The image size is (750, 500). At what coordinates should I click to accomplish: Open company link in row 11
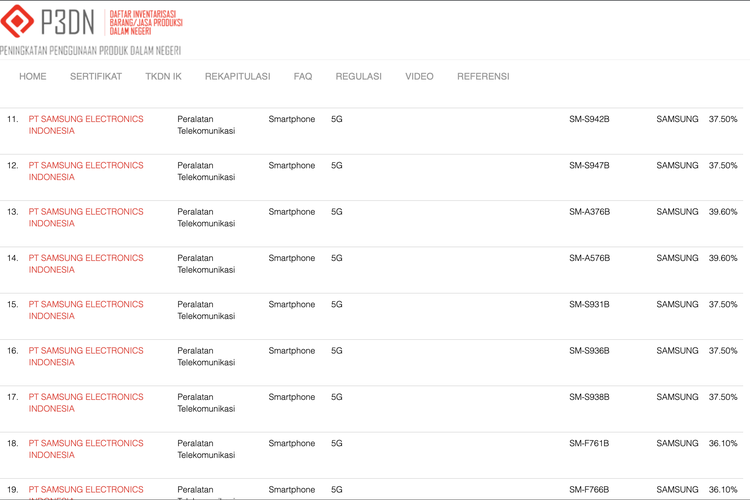pos(86,125)
